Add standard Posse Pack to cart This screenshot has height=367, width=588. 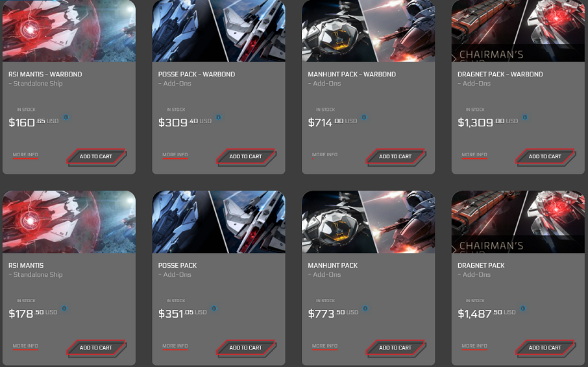tap(245, 348)
